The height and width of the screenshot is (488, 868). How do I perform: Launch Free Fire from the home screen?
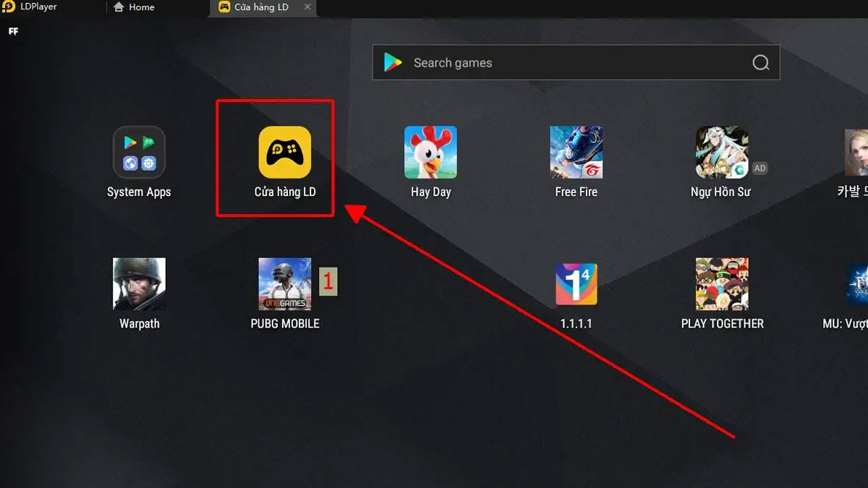(x=576, y=153)
